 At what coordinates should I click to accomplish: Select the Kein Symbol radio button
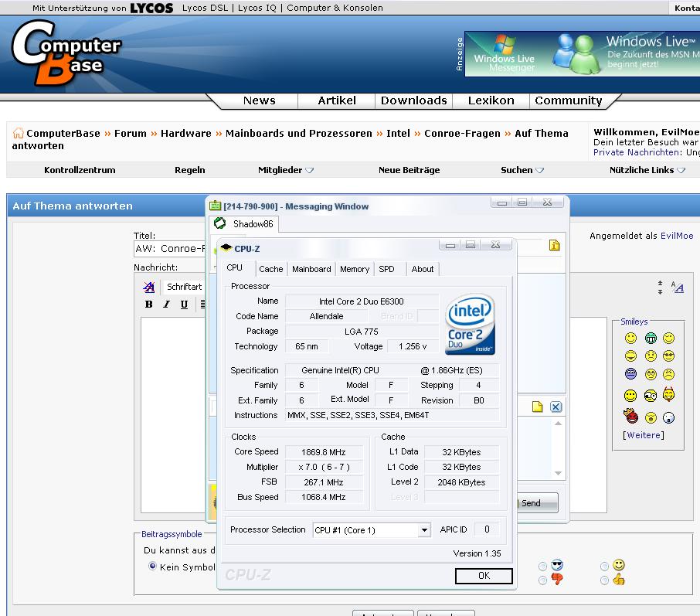coord(153,567)
